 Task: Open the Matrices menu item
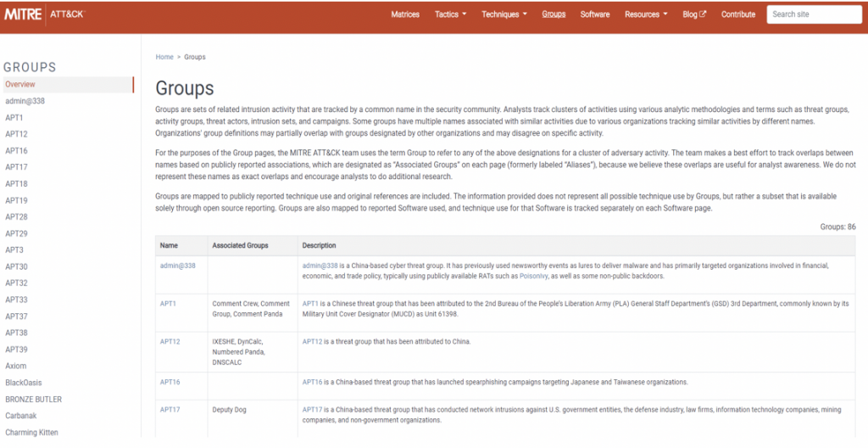(405, 14)
